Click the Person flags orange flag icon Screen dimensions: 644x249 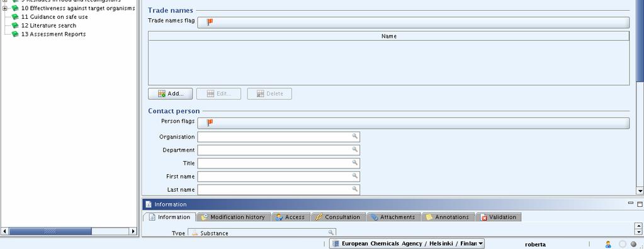(x=210, y=123)
